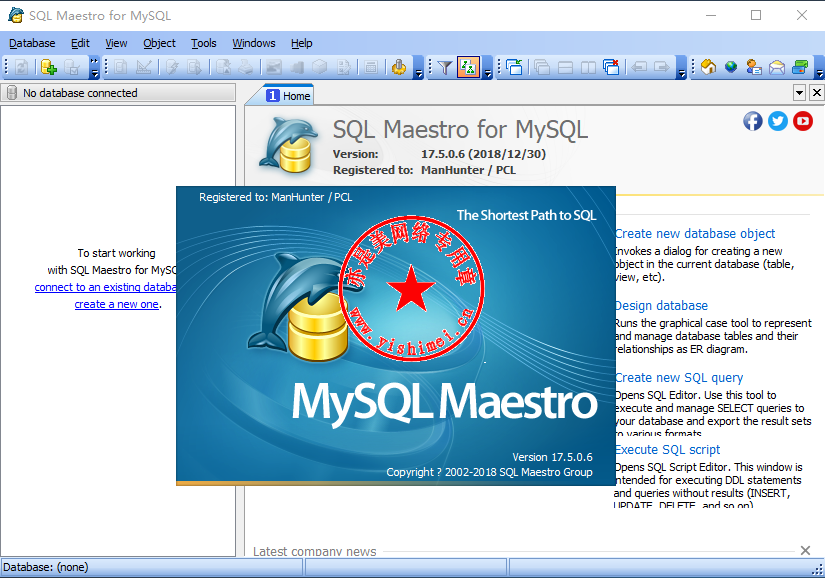
Task: Follow the 'create a new one' link
Action: click(116, 304)
